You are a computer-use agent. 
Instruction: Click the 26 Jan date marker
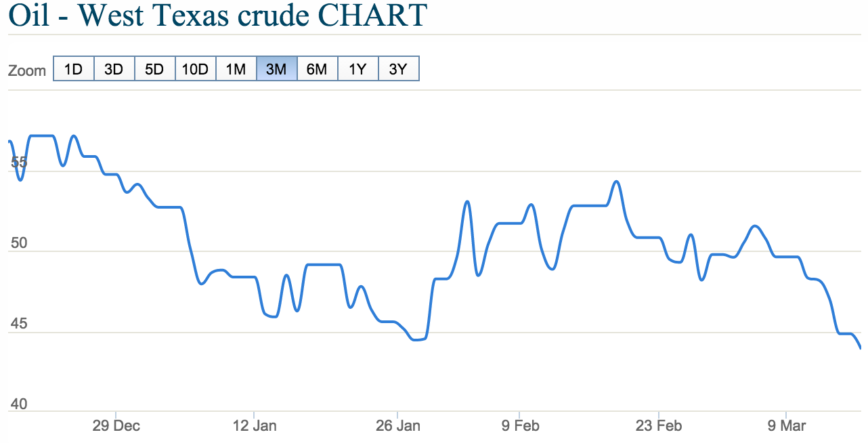(x=398, y=426)
